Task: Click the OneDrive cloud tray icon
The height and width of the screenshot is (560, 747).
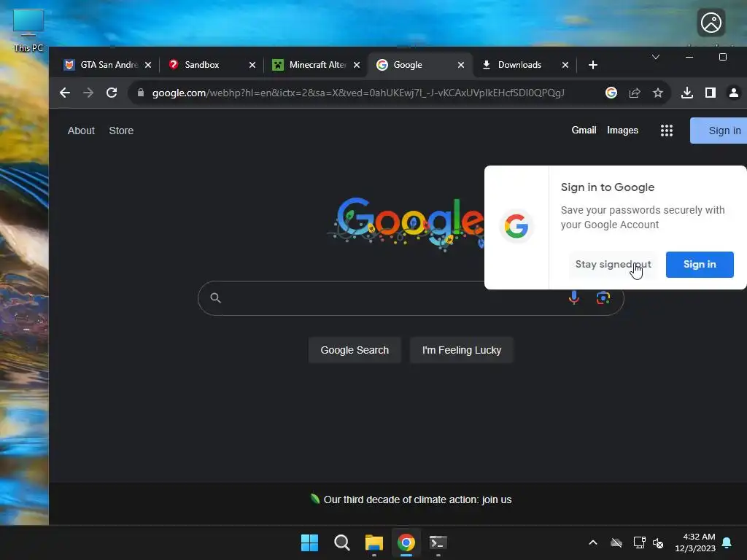Action: (616, 542)
